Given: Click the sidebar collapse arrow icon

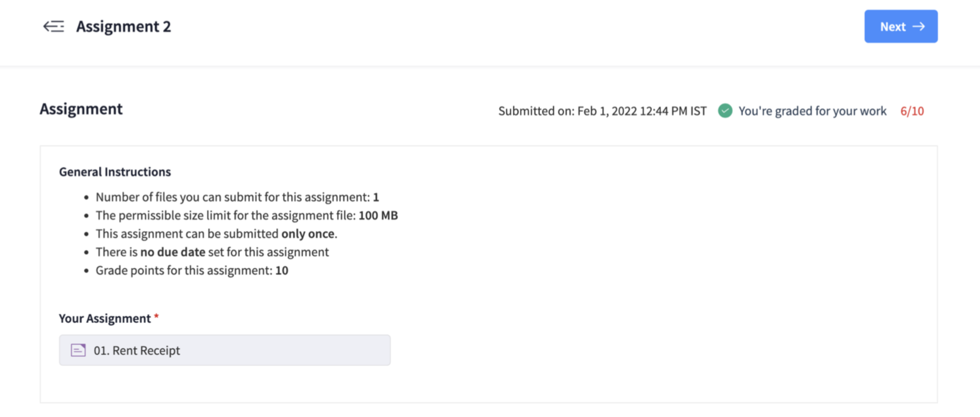Looking at the screenshot, I should tap(53, 27).
